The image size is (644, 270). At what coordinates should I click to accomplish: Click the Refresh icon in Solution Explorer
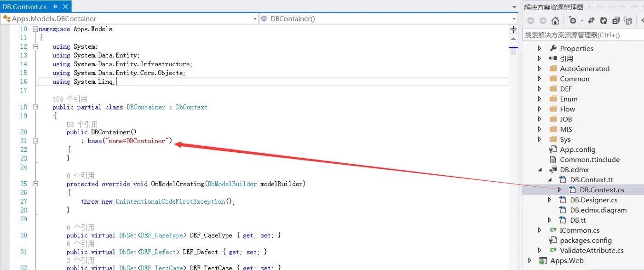[x=604, y=21]
